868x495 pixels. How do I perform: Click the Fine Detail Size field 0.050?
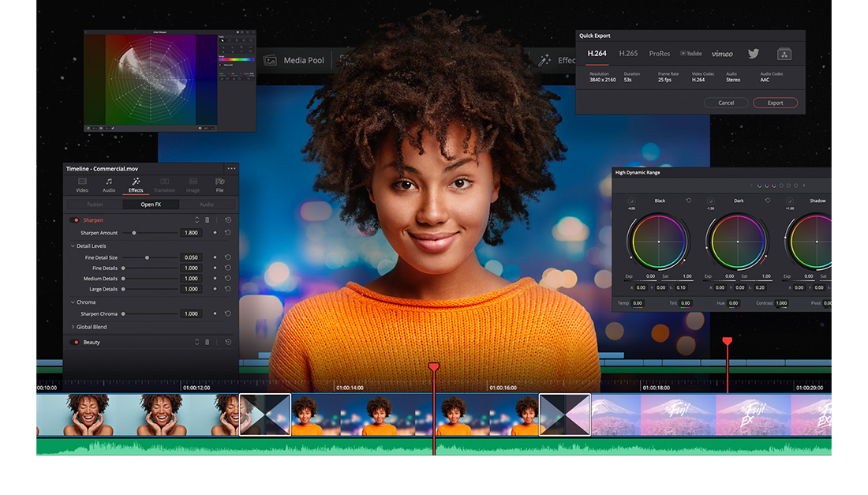[x=191, y=257]
